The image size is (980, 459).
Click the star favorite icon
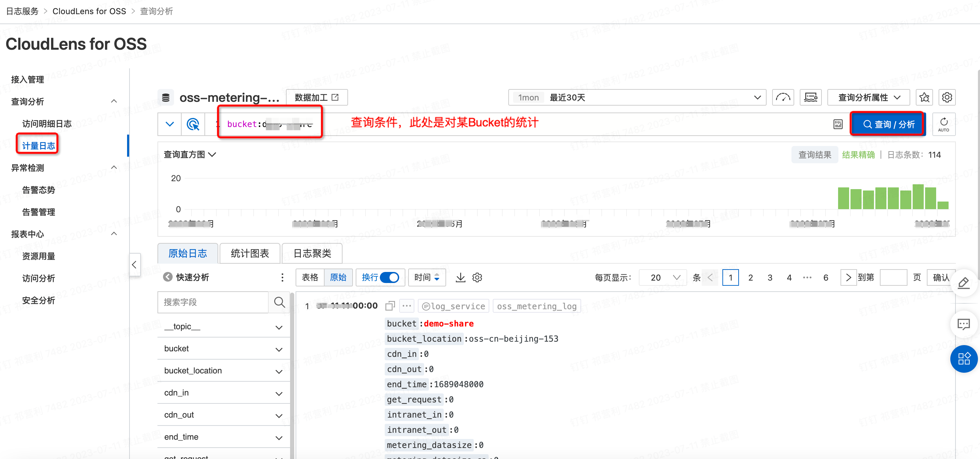tap(924, 98)
